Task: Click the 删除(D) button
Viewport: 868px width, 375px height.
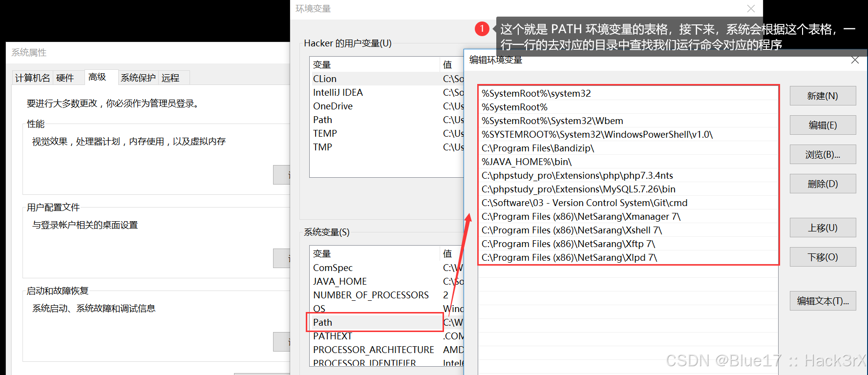Action: pos(823,184)
